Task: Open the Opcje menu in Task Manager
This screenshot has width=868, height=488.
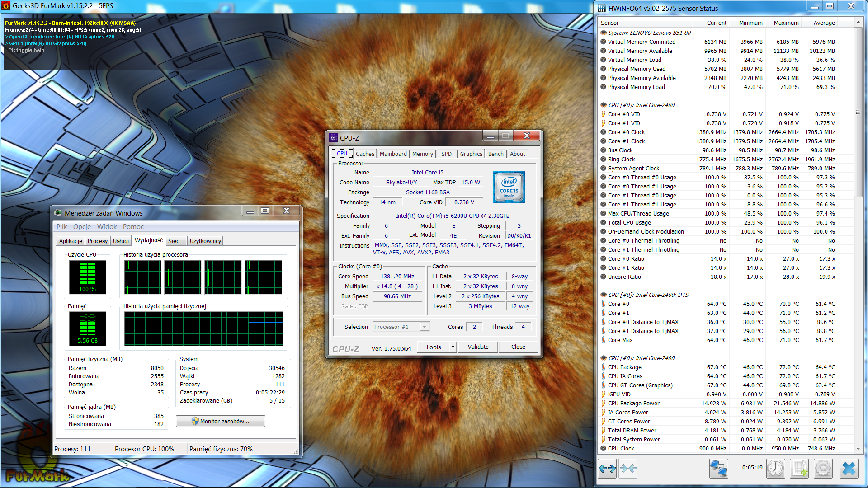Action: click(x=82, y=227)
